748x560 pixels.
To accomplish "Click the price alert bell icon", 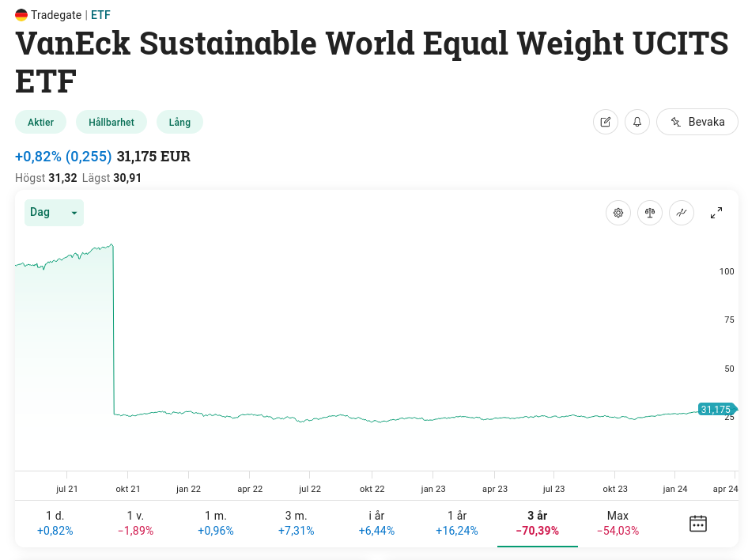I will pyautogui.click(x=637, y=122).
